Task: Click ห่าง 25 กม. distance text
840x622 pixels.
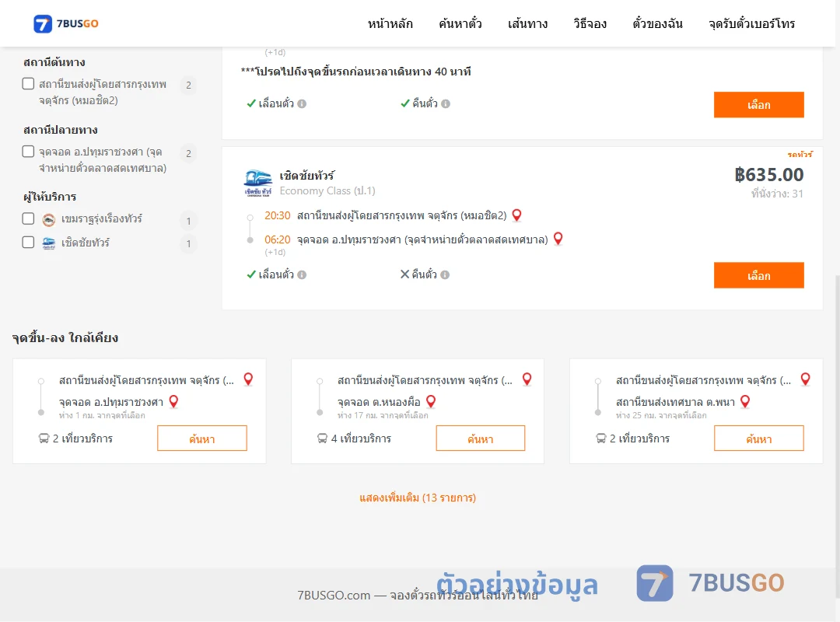Action: pos(661,415)
